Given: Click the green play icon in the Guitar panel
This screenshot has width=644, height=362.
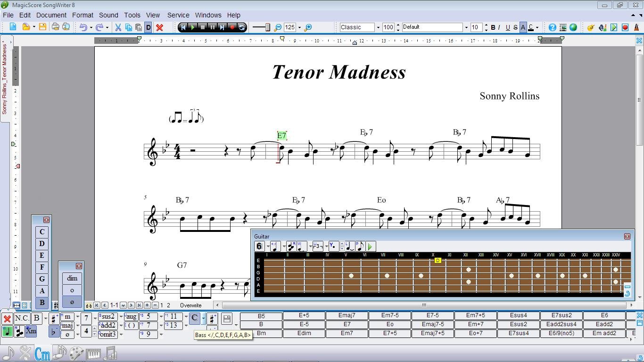Looking at the screenshot, I should point(370,246).
